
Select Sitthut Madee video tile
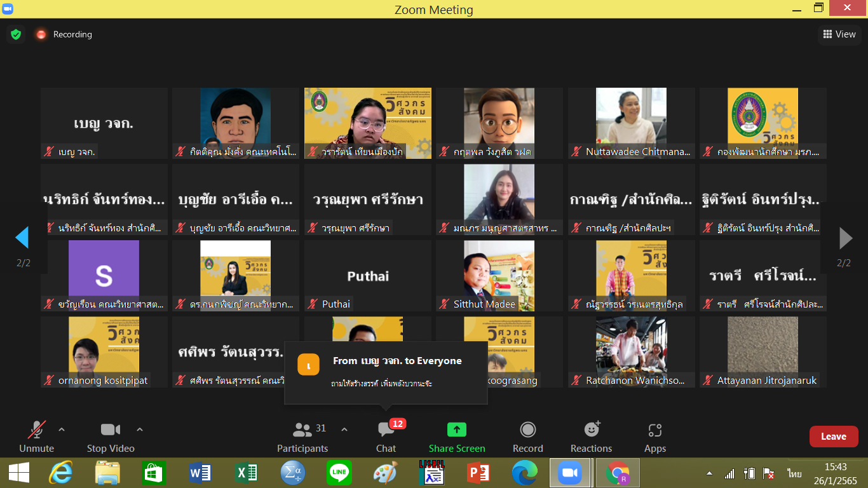tap(499, 276)
